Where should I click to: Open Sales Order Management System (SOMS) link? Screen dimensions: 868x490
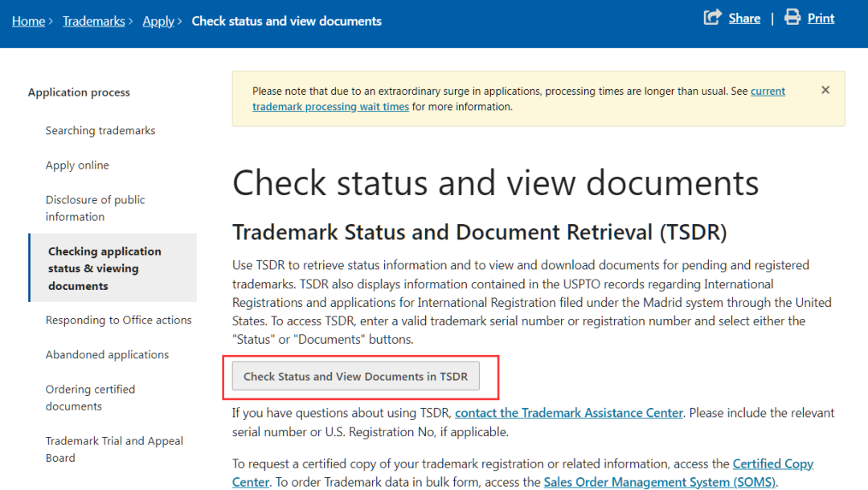(660, 482)
